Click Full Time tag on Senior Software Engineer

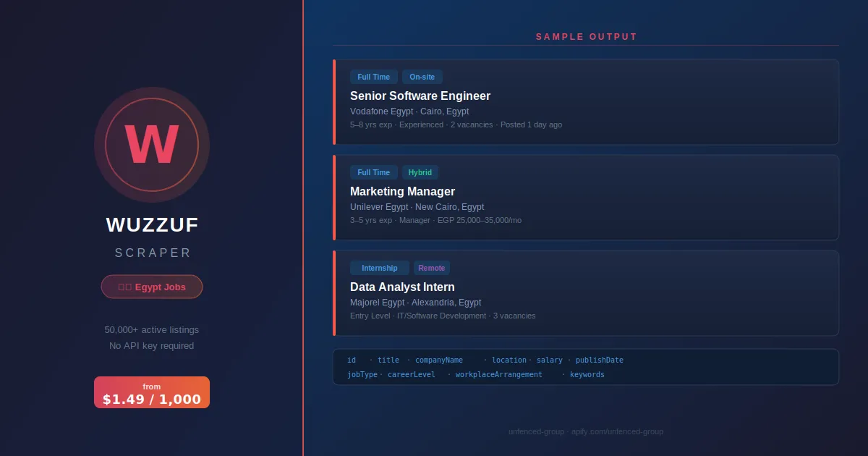373,77
